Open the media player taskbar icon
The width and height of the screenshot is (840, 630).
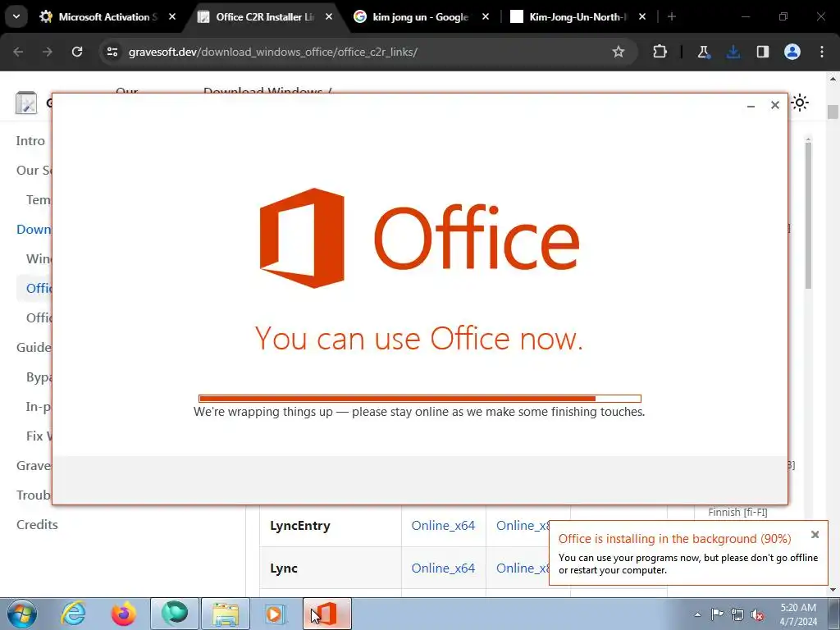[276, 614]
